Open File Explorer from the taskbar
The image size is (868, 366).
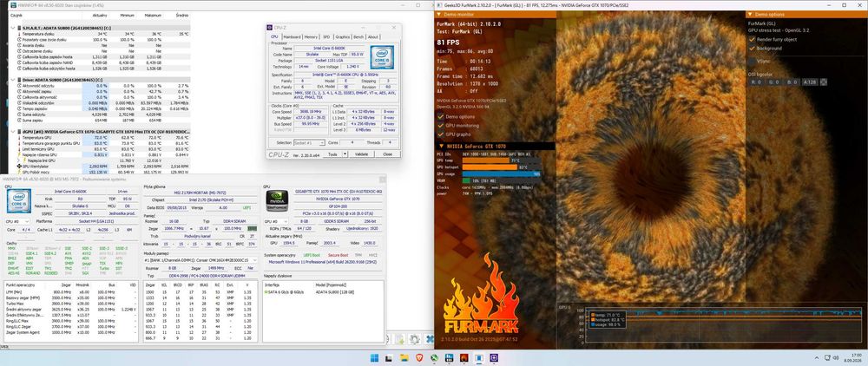pos(404,357)
